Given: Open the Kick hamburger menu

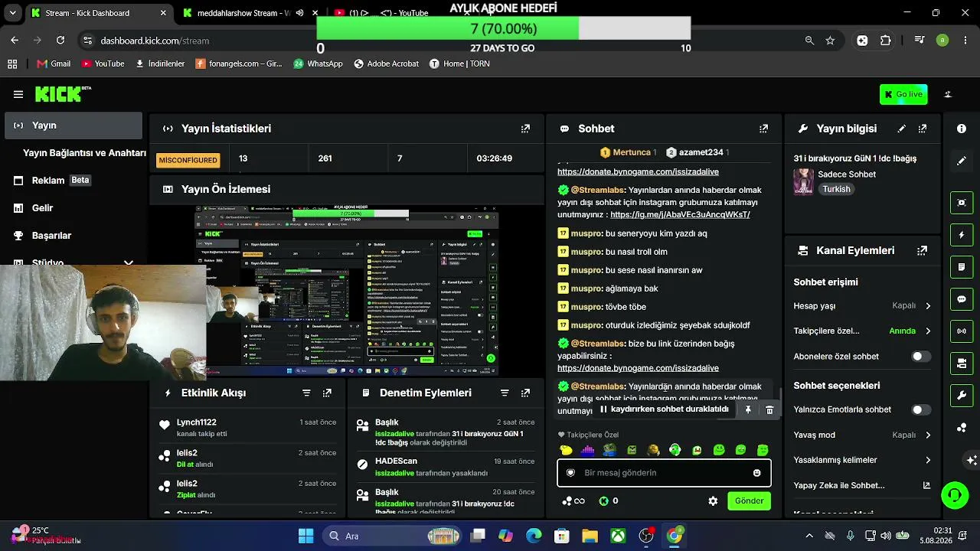Looking at the screenshot, I should pos(18,94).
